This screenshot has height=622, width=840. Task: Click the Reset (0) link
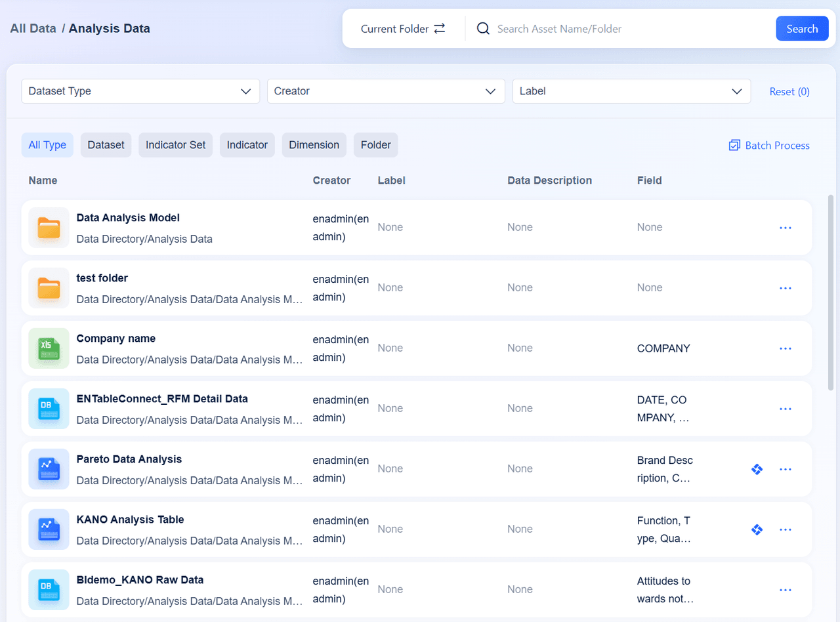point(789,91)
